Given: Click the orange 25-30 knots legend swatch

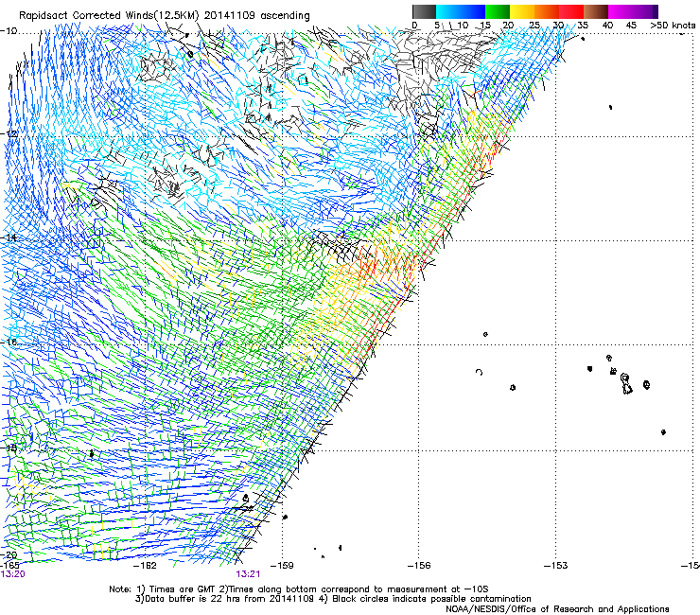Looking at the screenshot, I should point(547,11).
